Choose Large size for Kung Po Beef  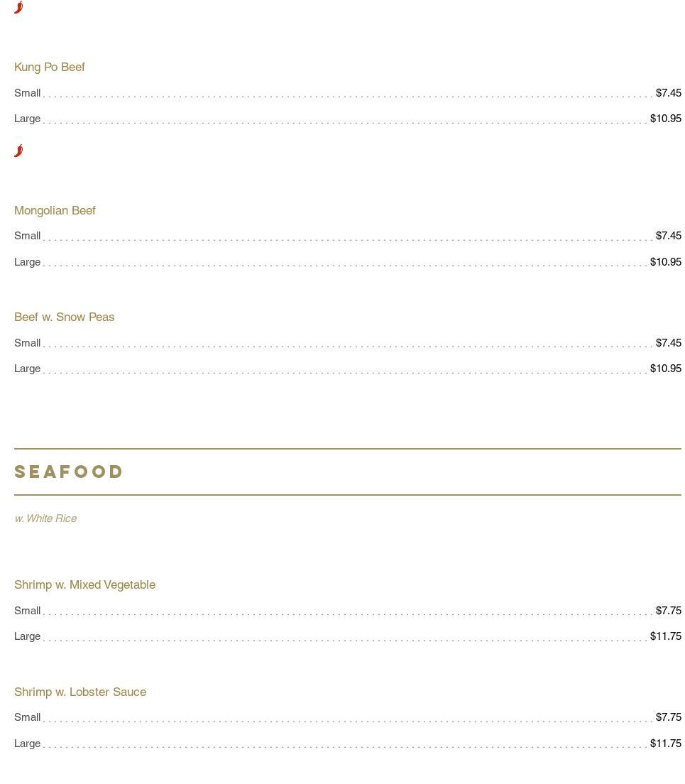click(28, 119)
